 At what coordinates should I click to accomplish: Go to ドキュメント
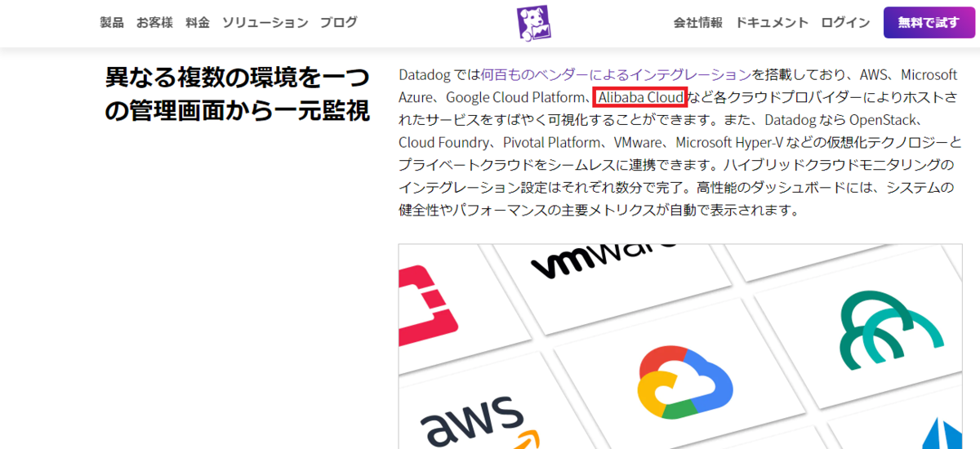coord(772,23)
